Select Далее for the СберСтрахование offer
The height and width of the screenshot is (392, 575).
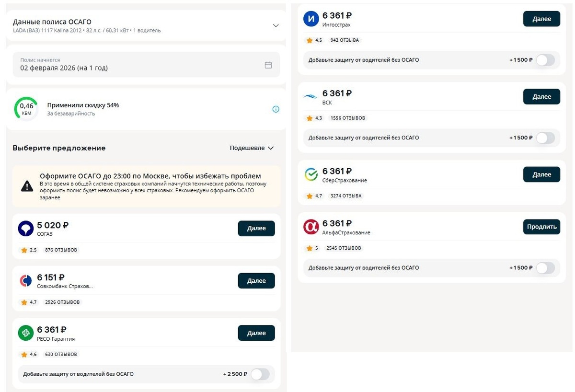tap(541, 174)
